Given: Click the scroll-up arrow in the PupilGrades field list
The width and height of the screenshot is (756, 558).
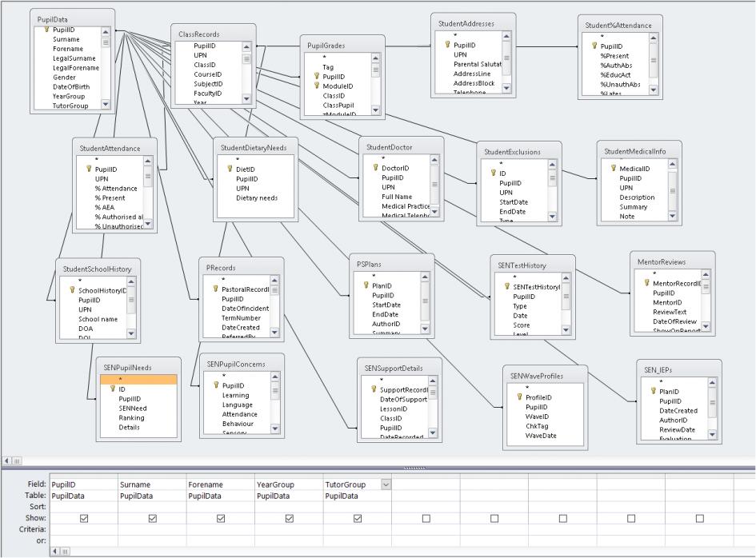Looking at the screenshot, I should [x=375, y=58].
